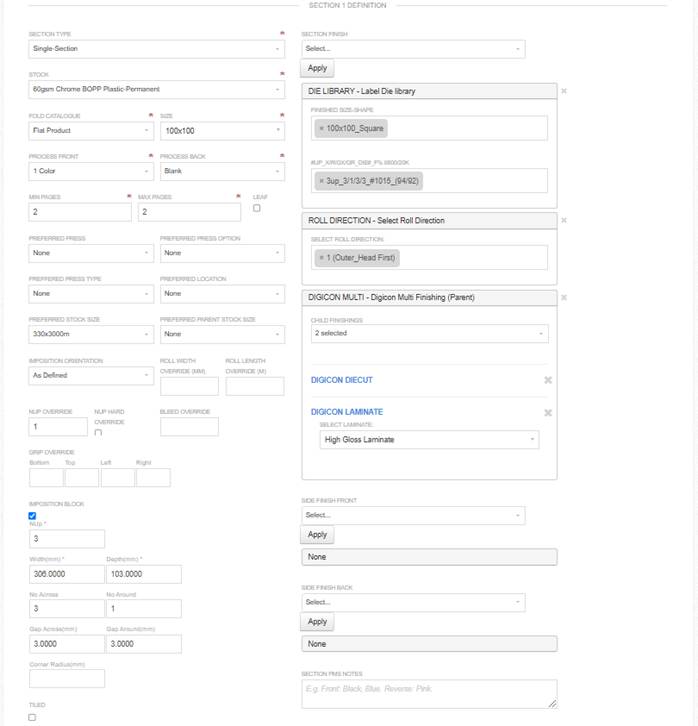Click the PMS Notes resize handle
Viewport: 698px width, 726px height.
tap(553, 704)
